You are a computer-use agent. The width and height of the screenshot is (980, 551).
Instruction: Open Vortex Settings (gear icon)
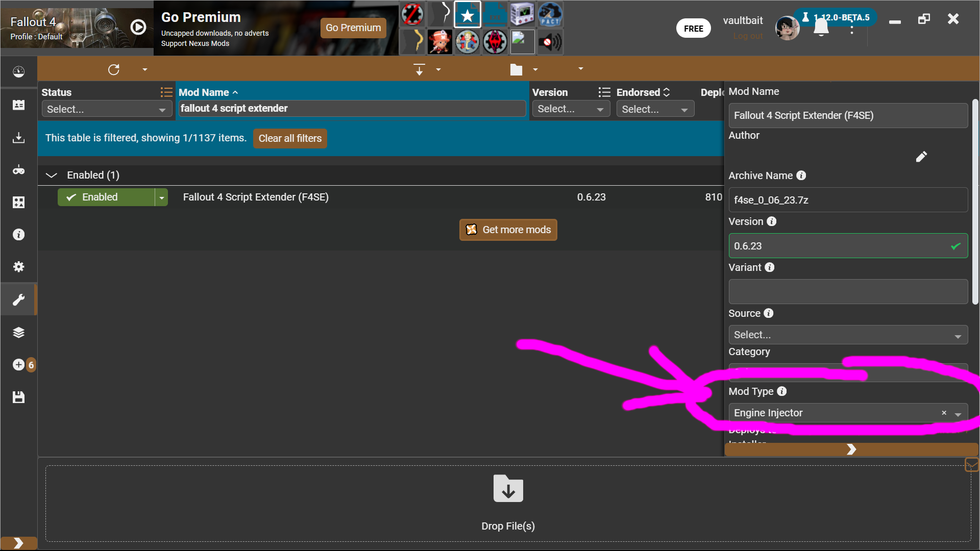pos(18,266)
